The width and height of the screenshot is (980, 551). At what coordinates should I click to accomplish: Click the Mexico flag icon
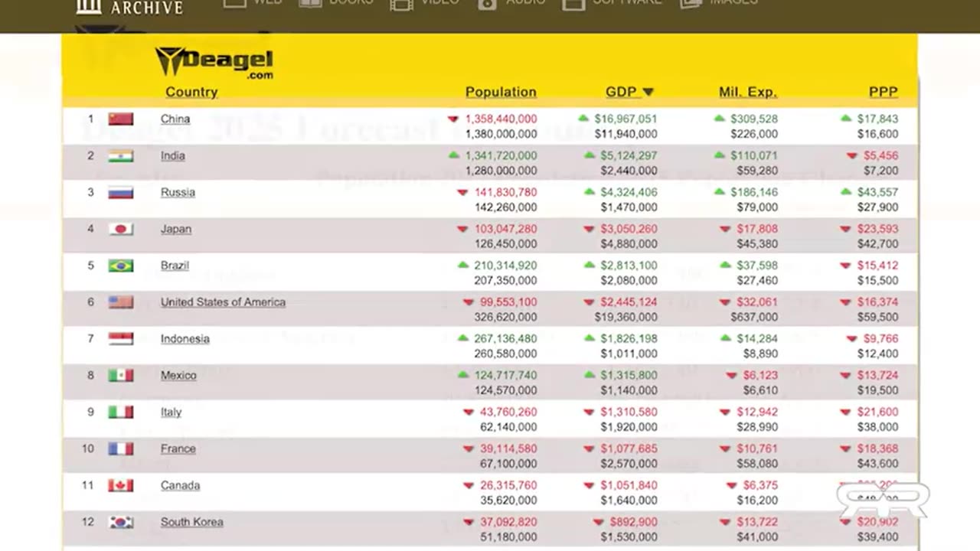click(121, 375)
